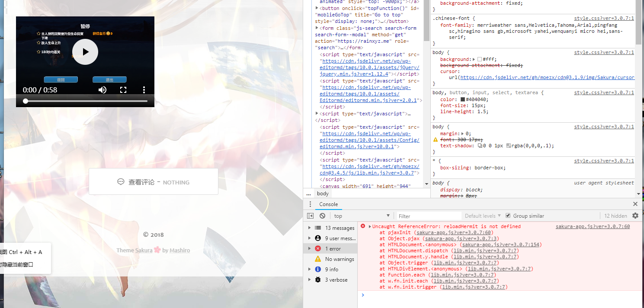Open Mashiro author link
Viewport: 644px width, 308px height.
click(179, 250)
